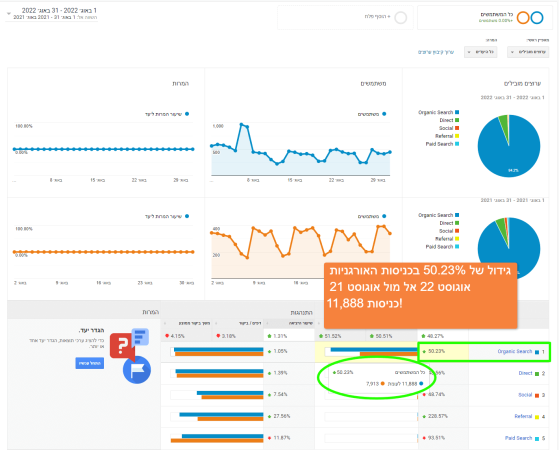This screenshot has width=559, height=450.
Task: Click the goal flag illustration icon
Action: [137, 370]
